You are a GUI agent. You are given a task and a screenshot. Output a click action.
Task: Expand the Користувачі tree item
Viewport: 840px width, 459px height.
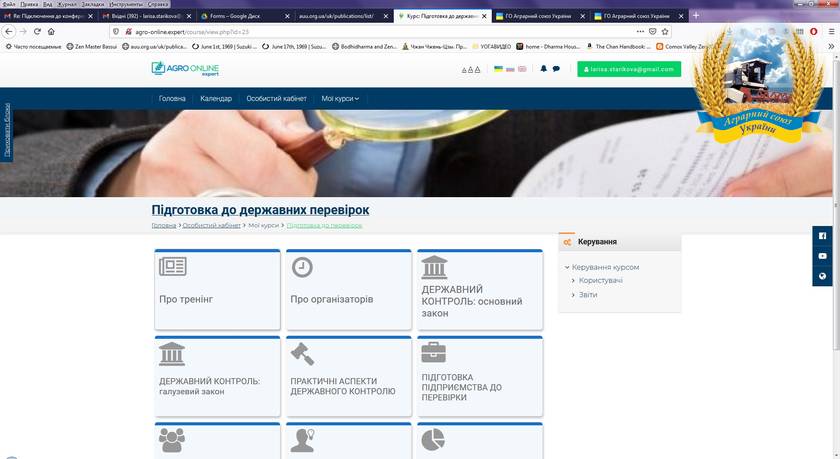coord(573,281)
